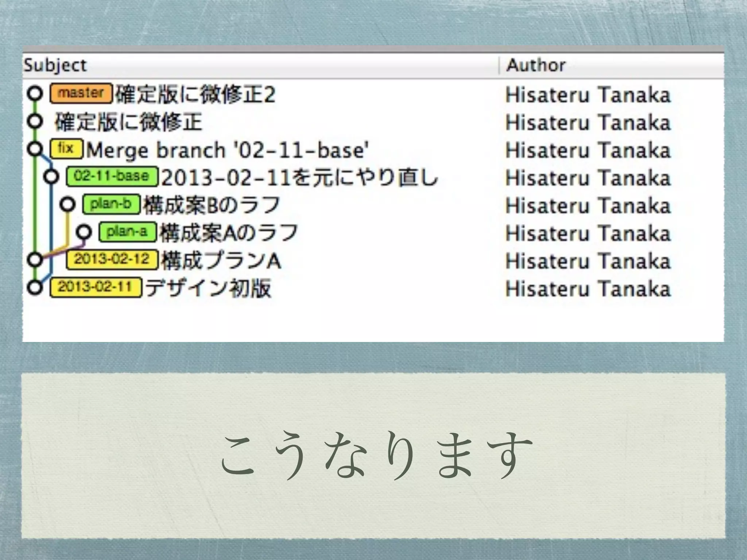747x560 pixels.
Task: Click the plan-b branch label
Action: click(111, 204)
